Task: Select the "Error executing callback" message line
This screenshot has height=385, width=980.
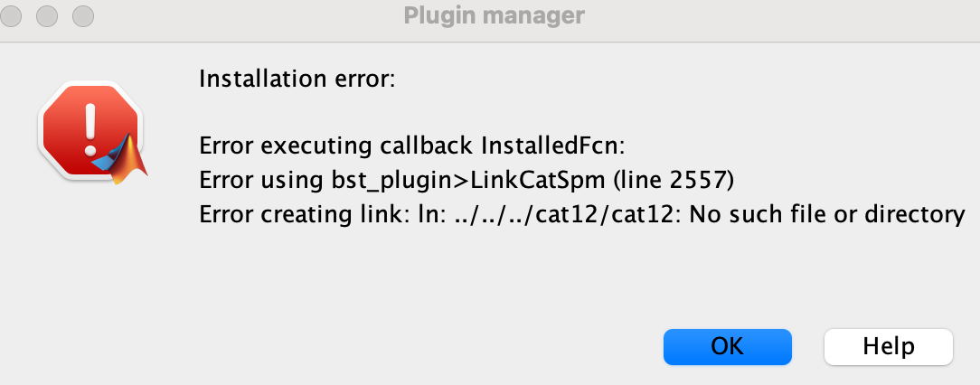Action: pos(412,147)
